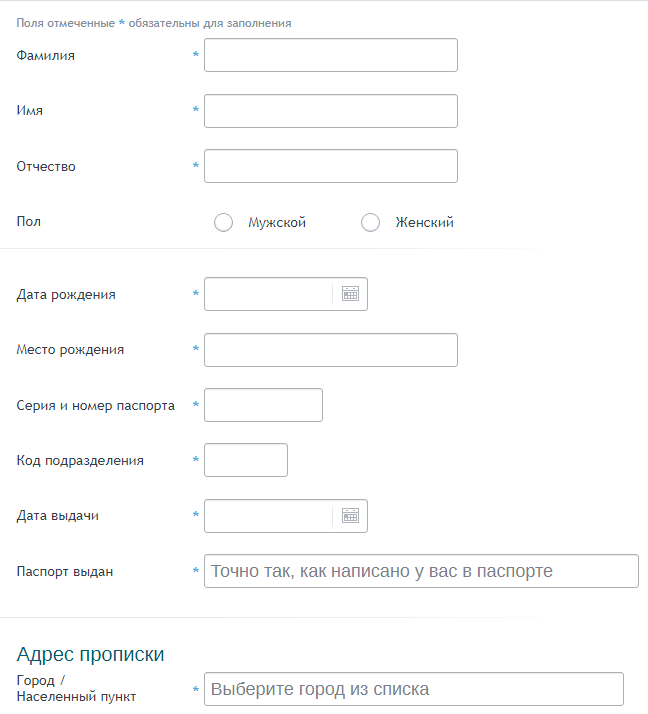Open the Город / Населенный пункт city selector
Viewport: 648px width, 714px height.
pos(414,689)
